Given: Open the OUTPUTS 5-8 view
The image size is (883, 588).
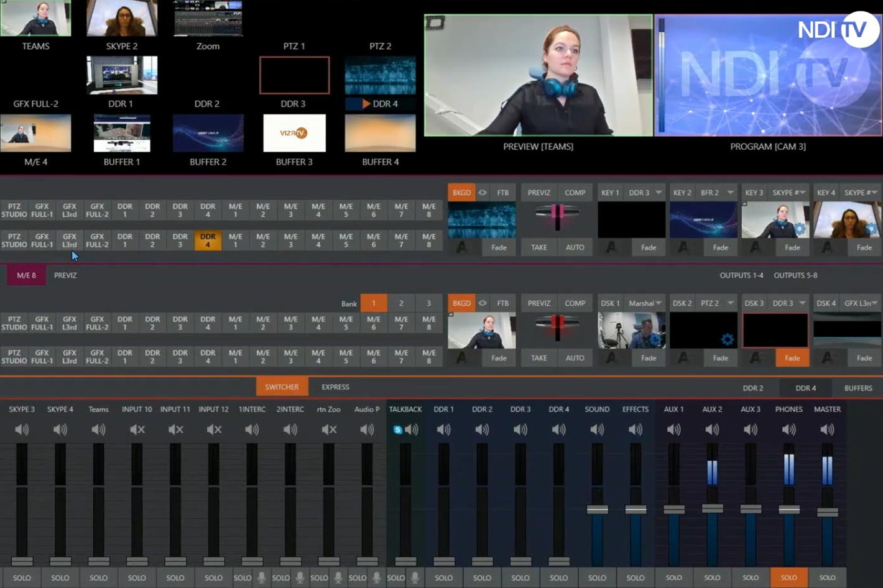Looking at the screenshot, I should (795, 275).
